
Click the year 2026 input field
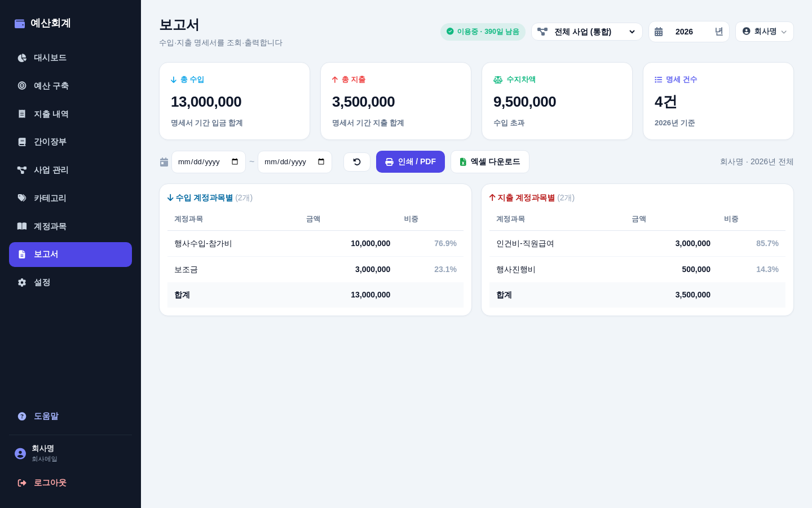[x=689, y=32]
